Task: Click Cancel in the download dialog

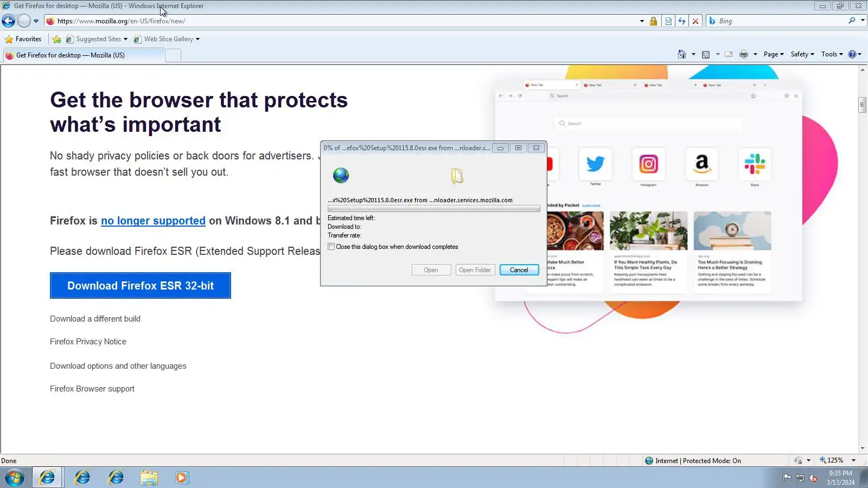Action: click(x=519, y=270)
